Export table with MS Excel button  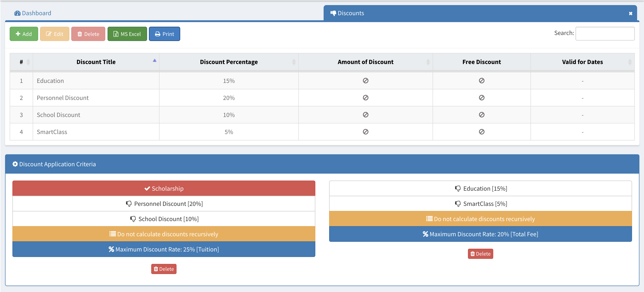127,34
